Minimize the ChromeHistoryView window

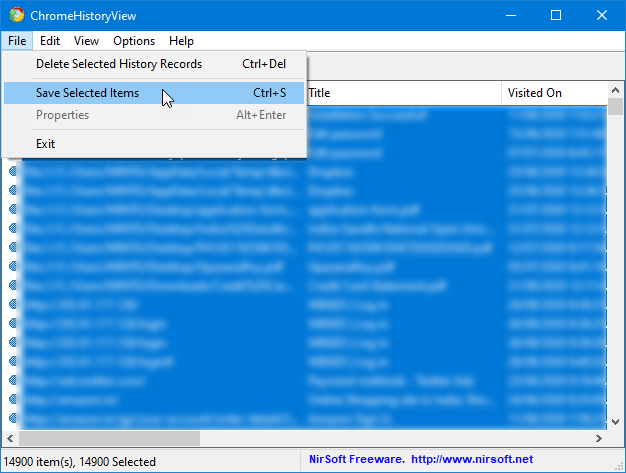[511, 16]
